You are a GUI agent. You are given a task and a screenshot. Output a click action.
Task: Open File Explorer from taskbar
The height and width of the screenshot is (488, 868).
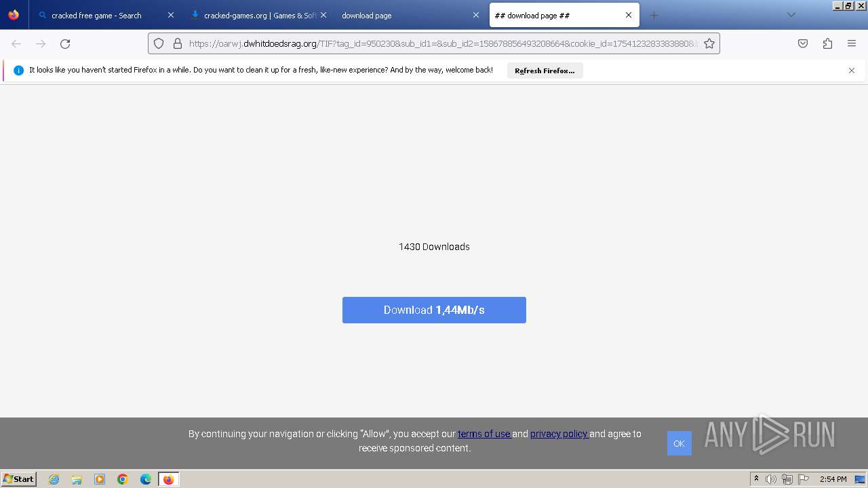click(x=77, y=479)
